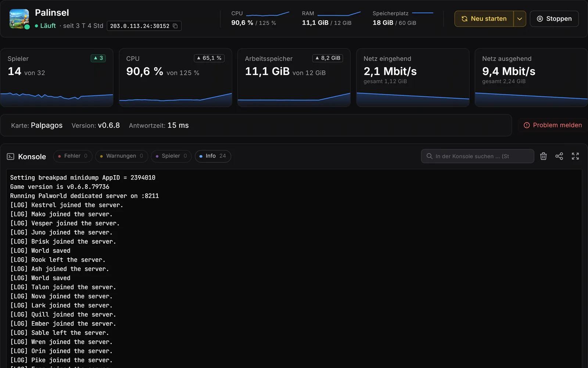Click the header CPU sparkline

click(x=268, y=14)
